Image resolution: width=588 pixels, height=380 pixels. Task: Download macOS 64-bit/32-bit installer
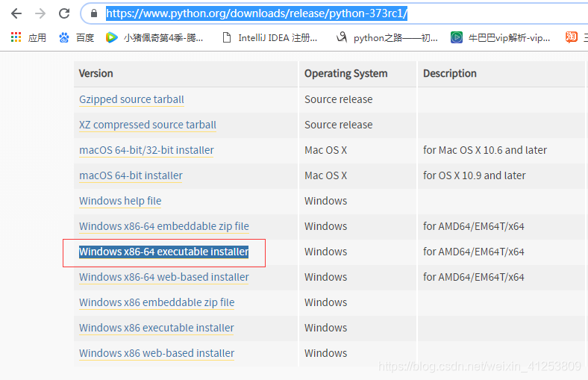click(x=146, y=150)
